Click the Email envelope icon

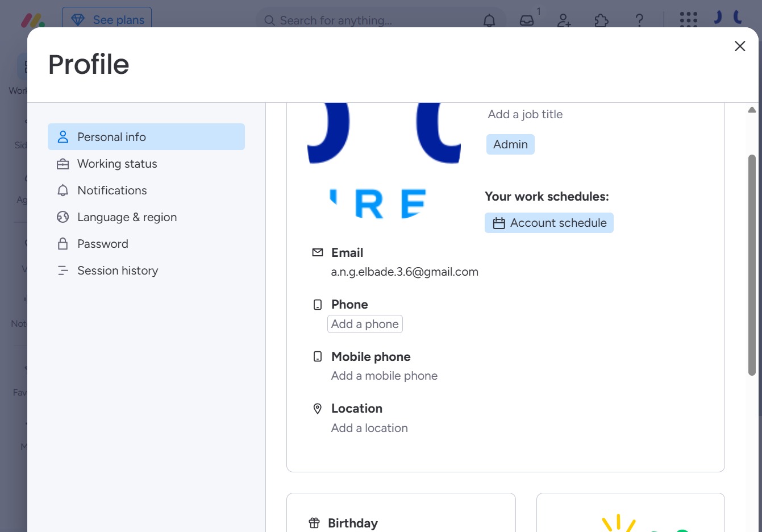(x=318, y=252)
